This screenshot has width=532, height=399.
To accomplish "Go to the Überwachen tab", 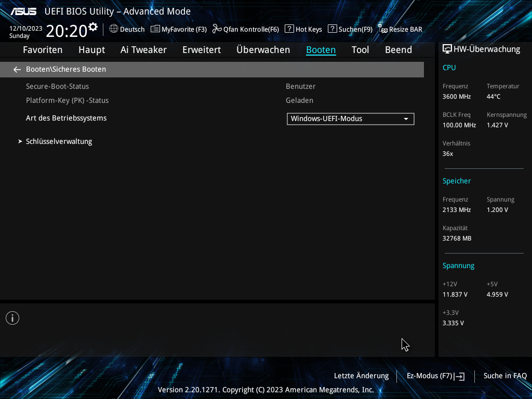I will (263, 50).
